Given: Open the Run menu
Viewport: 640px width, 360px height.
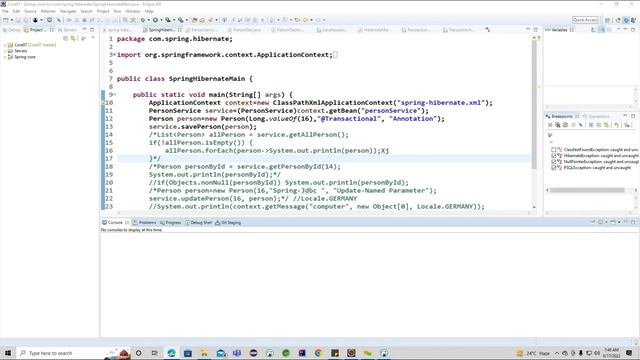Looking at the screenshot, I should tap(117, 11).
